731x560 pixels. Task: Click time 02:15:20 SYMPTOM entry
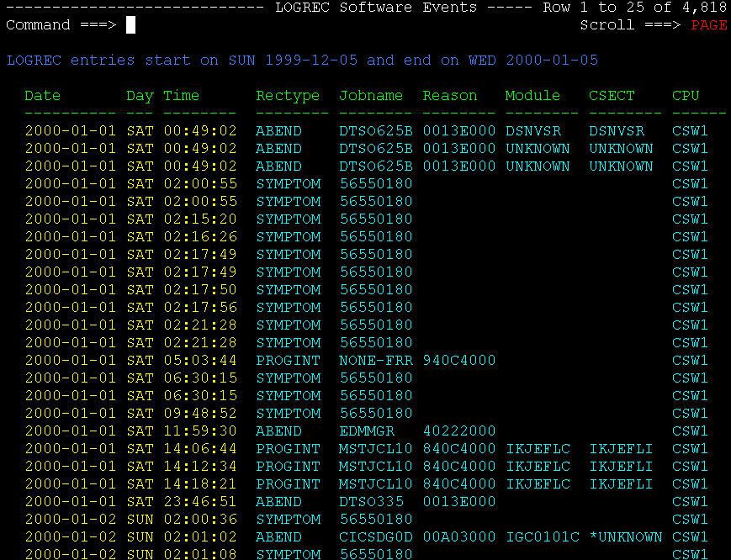tap(200, 219)
